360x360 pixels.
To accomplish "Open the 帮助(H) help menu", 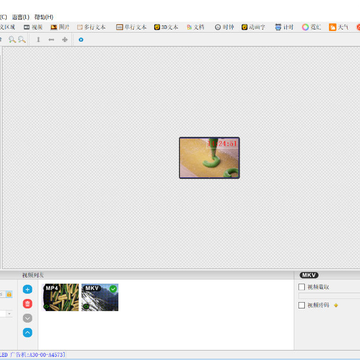I will [44, 17].
